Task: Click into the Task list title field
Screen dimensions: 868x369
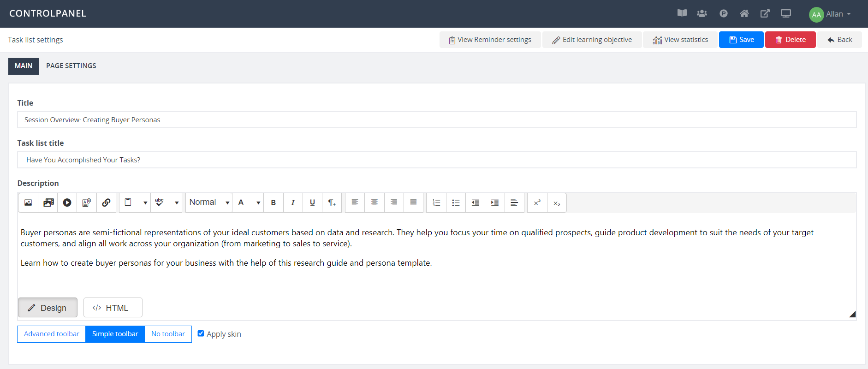Action: tap(437, 160)
